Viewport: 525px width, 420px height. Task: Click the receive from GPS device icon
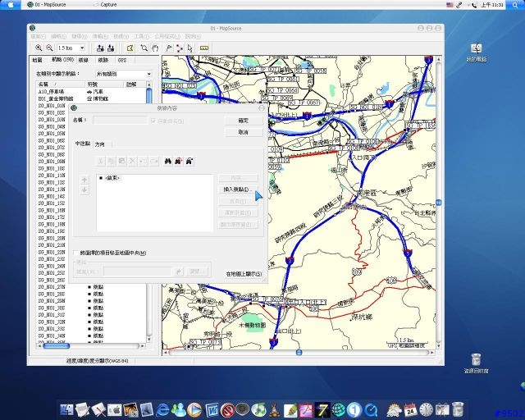click(111, 48)
